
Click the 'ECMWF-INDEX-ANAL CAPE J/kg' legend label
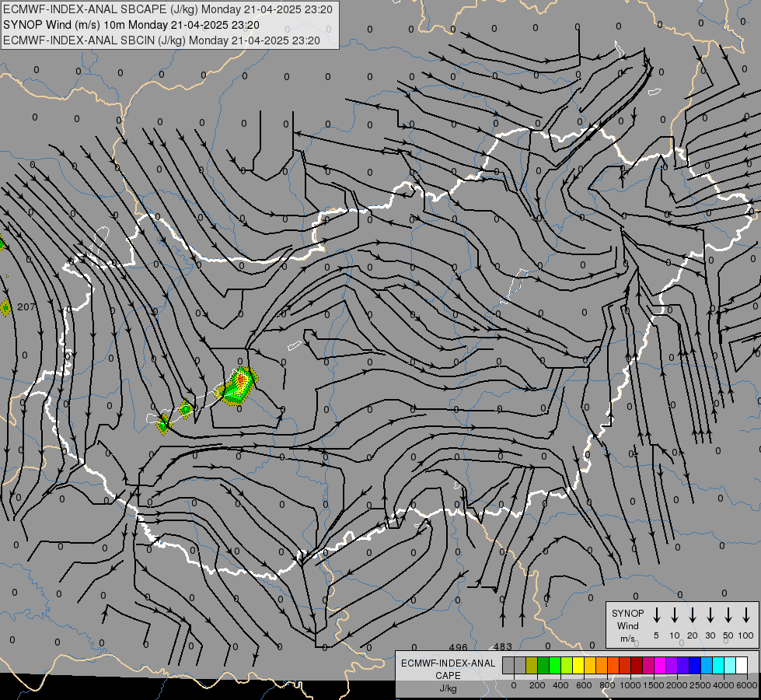[x=448, y=676]
